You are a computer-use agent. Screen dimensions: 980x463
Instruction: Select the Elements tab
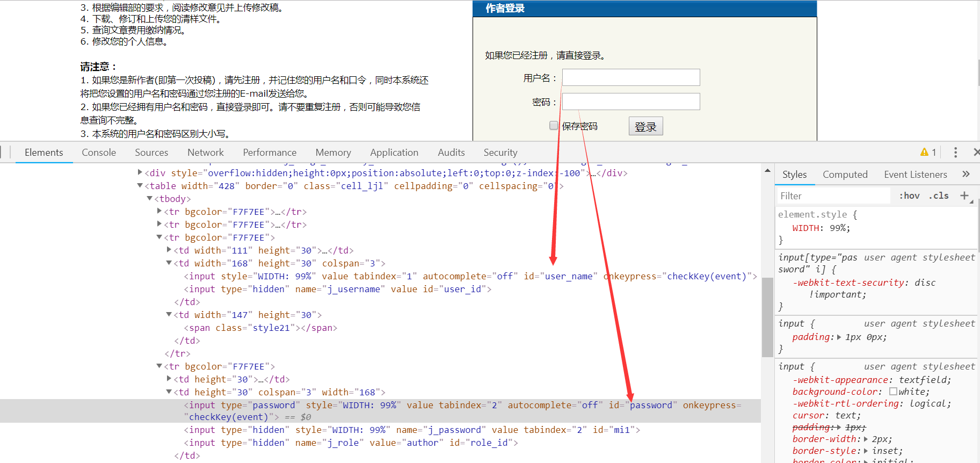click(x=44, y=153)
